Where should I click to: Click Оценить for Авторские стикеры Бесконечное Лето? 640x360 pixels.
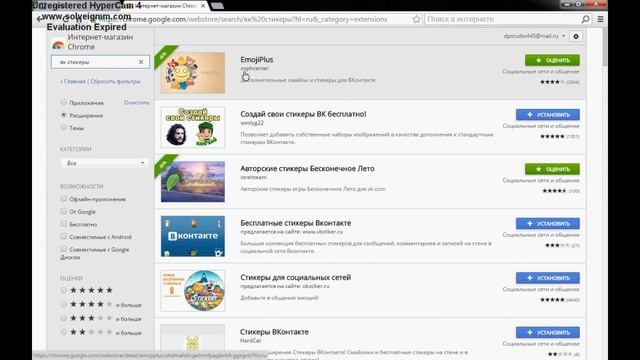(552, 169)
